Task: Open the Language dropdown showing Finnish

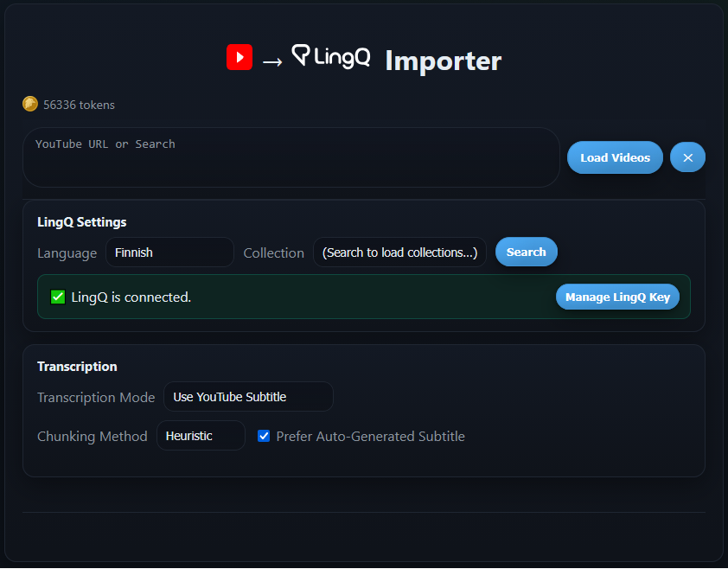Action: [169, 253]
